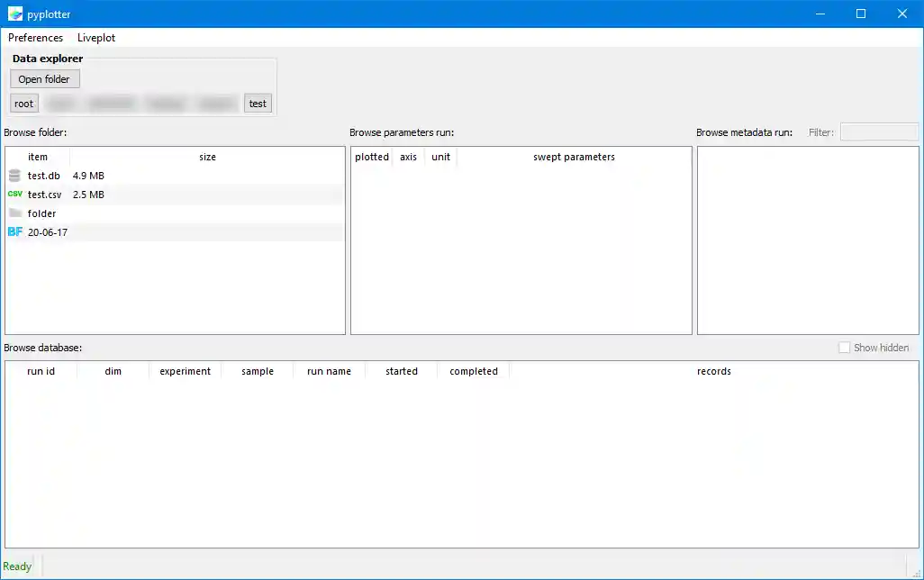Click the test.db database icon

coord(14,176)
